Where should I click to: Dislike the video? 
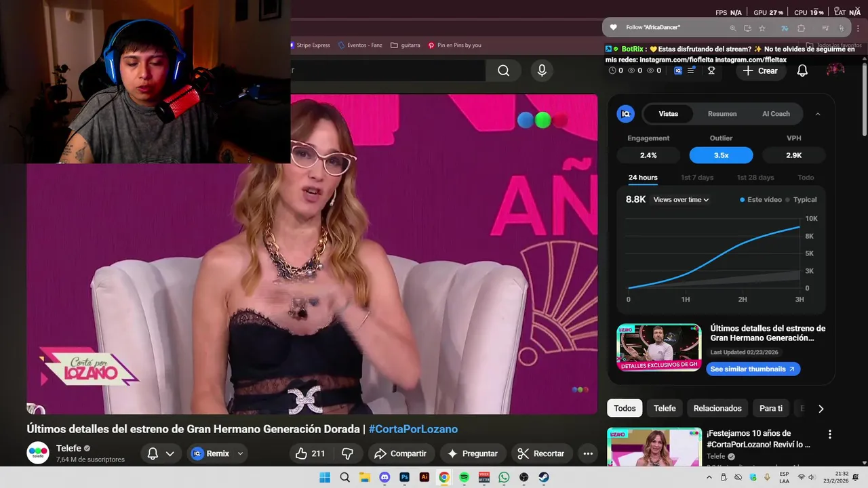tap(347, 453)
